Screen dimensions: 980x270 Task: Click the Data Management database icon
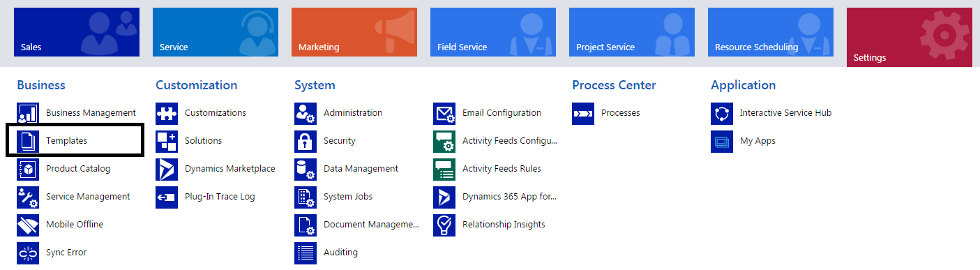(x=306, y=169)
